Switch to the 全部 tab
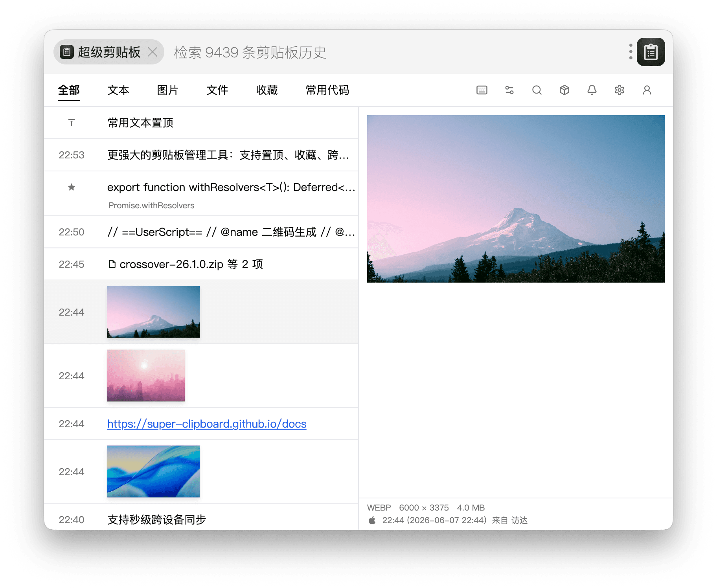The width and height of the screenshot is (717, 588). coord(68,90)
